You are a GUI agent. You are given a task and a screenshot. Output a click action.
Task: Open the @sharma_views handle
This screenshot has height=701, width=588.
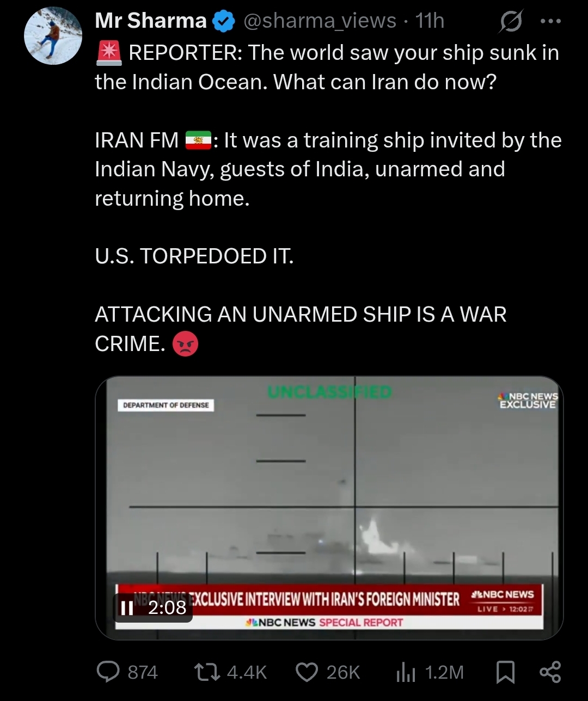[319, 21]
